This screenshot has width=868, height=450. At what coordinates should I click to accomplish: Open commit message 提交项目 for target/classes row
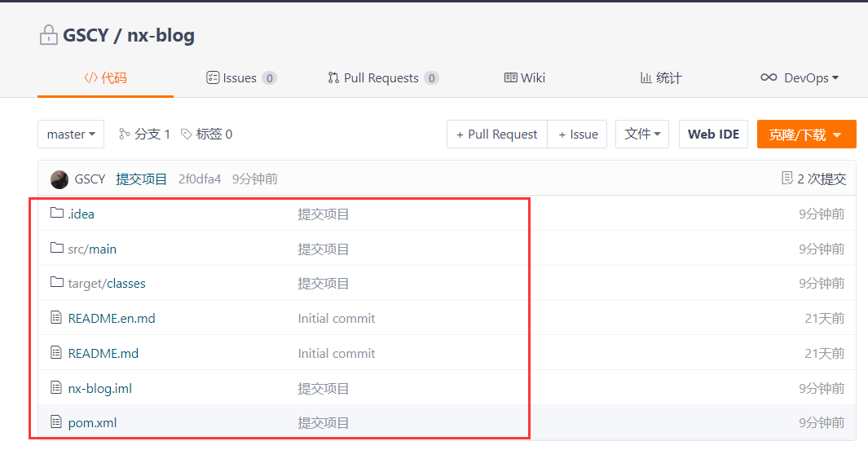(324, 284)
